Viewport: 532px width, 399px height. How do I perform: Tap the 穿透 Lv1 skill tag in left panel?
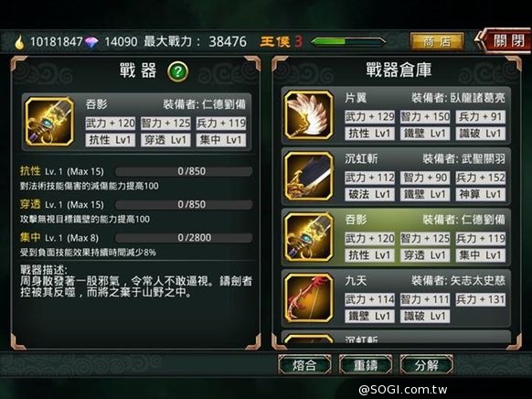pos(165,140)
